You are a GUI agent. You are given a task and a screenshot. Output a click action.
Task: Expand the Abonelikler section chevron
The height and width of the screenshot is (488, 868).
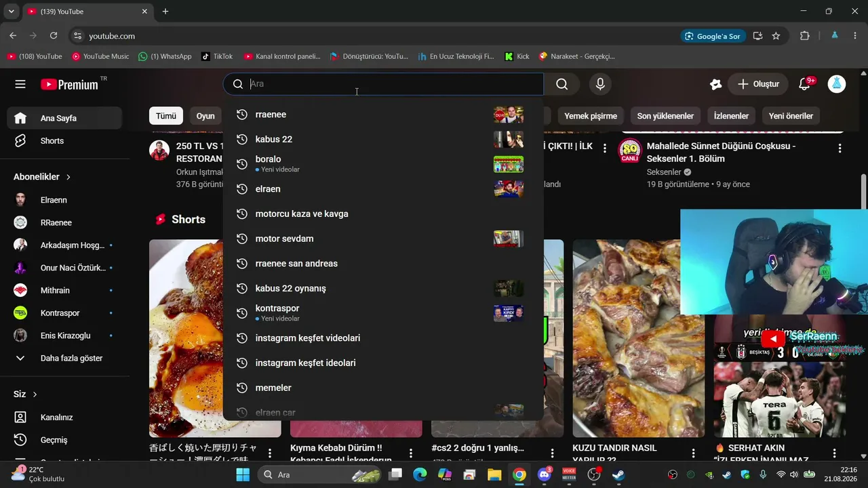click(68, 177)
